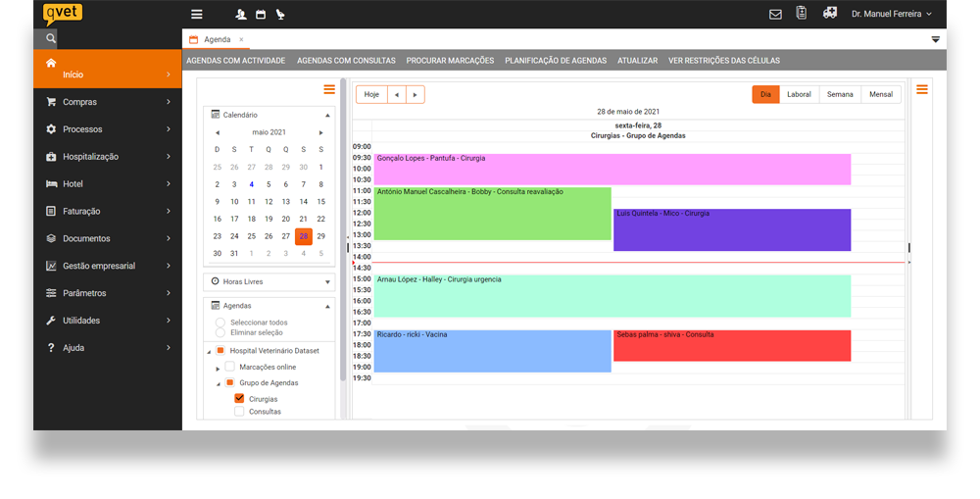Click the purple Luis Quintela appointment block
The image size is (980, 499).
(x=732, y=230)
